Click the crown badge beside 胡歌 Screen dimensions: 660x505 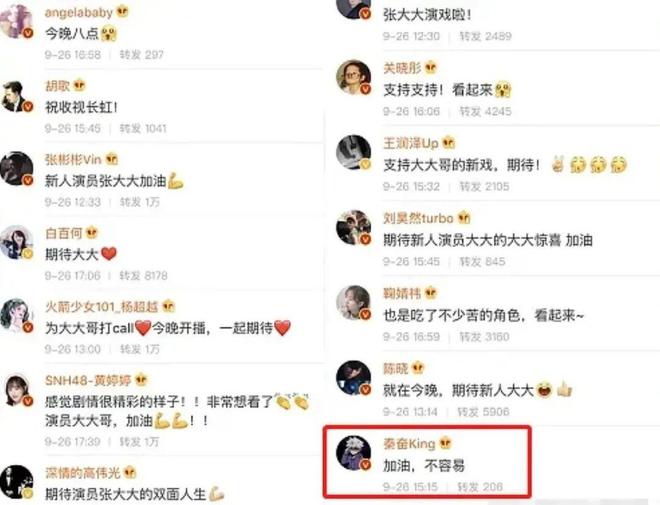point(79,86)
